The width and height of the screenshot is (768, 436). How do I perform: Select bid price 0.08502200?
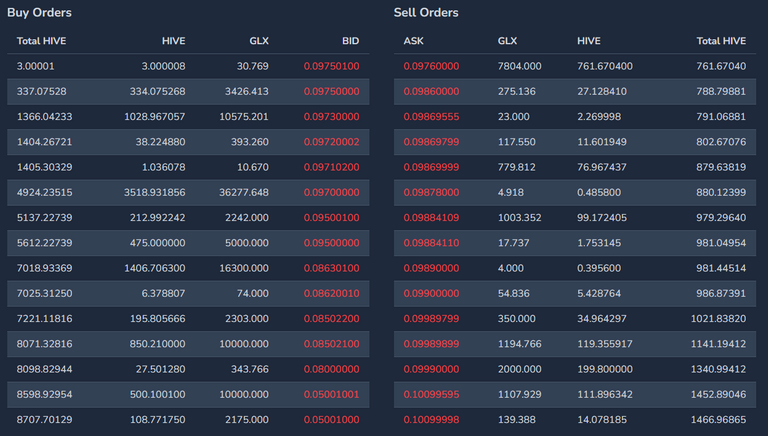tap(332, 318)
